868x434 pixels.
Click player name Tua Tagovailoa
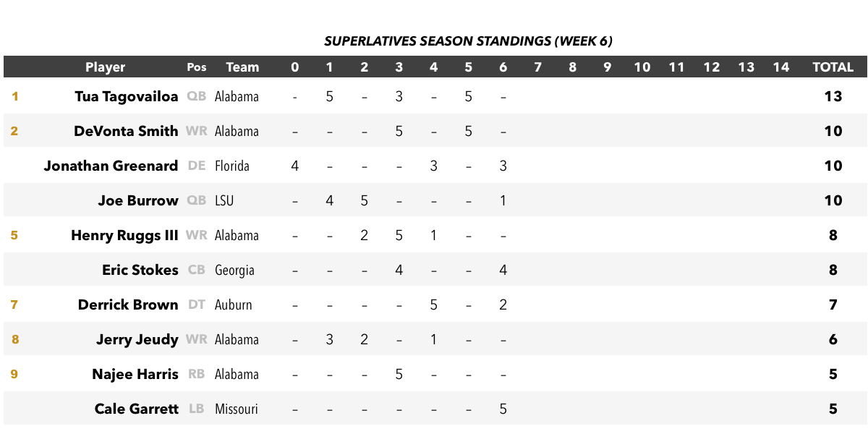point(127,96)
